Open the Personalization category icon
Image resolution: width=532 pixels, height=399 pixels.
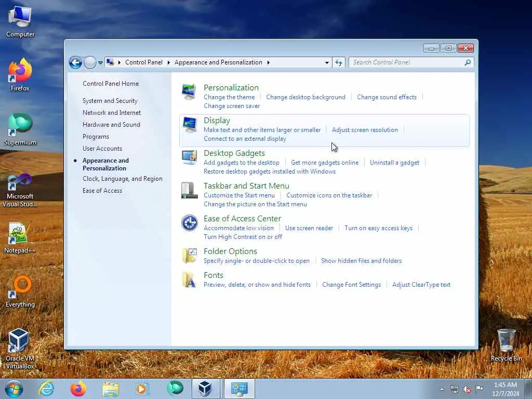(x=189, y=91)
